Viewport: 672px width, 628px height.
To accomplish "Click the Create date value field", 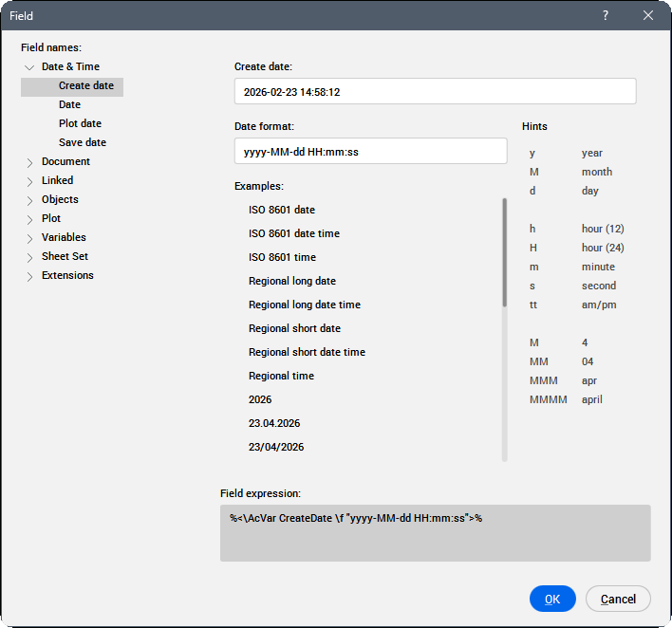I will (x=435, y=92).
